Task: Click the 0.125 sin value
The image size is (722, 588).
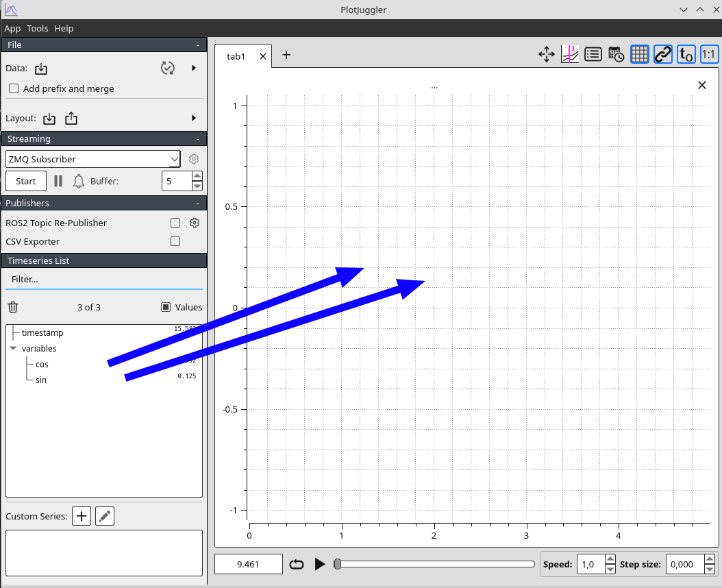Action: [187, 376]
